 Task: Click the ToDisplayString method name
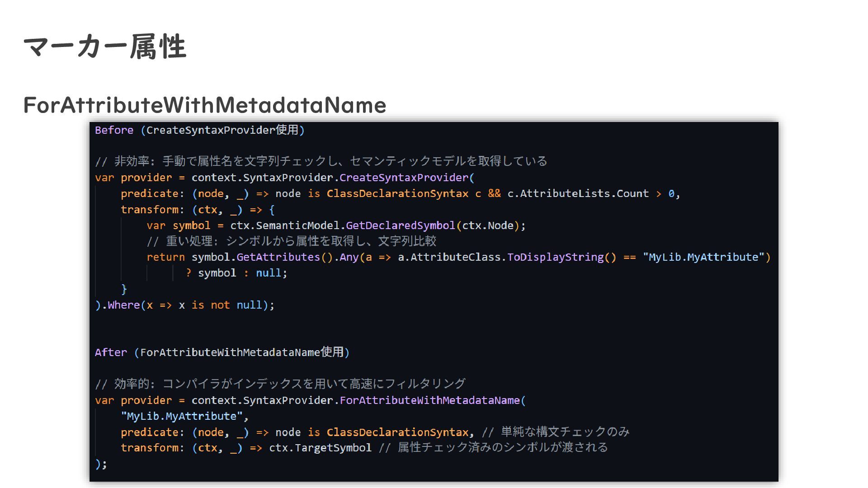[555, 257]
